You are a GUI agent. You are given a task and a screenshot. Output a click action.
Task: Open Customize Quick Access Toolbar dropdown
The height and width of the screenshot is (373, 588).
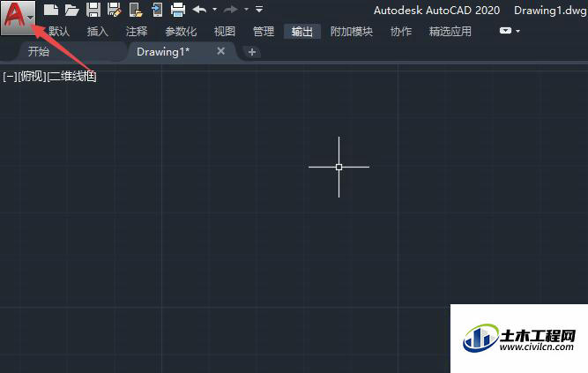(259, 9)
